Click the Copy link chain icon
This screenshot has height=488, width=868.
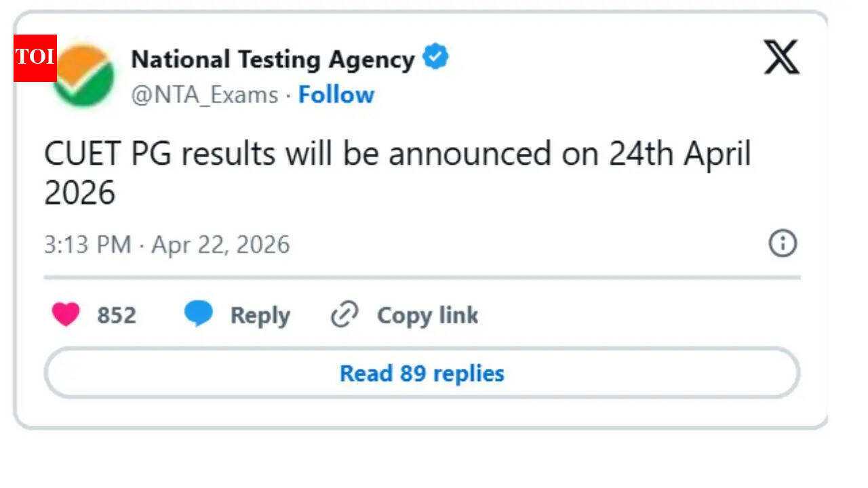[x=344, y=314]
